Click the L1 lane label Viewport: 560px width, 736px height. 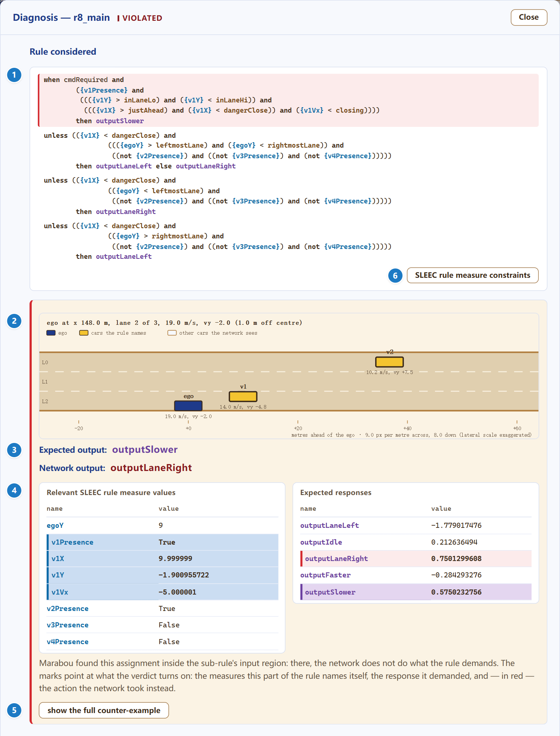45,382
